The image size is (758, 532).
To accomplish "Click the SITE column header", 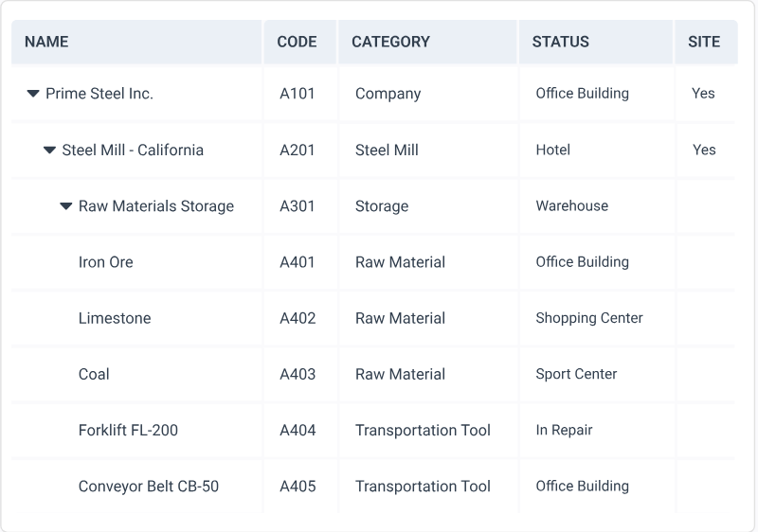I will 704,42.
